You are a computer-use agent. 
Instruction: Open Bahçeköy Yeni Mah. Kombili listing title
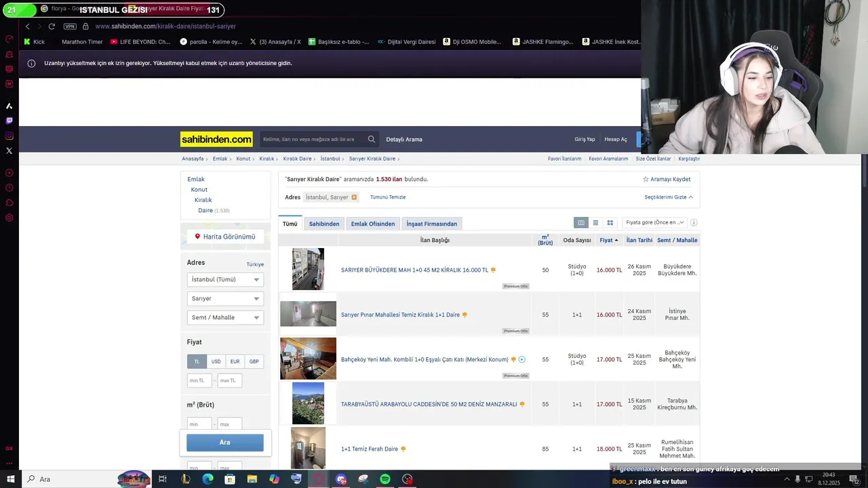425,359
